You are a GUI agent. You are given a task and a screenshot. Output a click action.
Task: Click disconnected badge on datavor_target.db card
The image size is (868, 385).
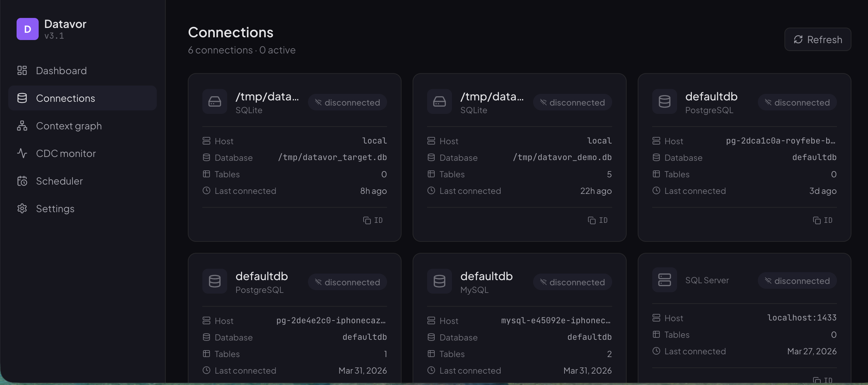[347, 102]
